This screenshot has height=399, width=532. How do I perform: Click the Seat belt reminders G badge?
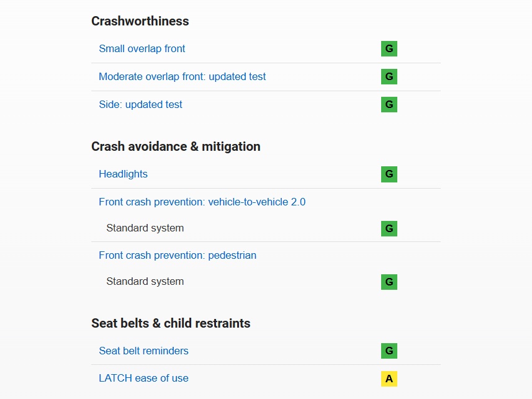[389, 351]
